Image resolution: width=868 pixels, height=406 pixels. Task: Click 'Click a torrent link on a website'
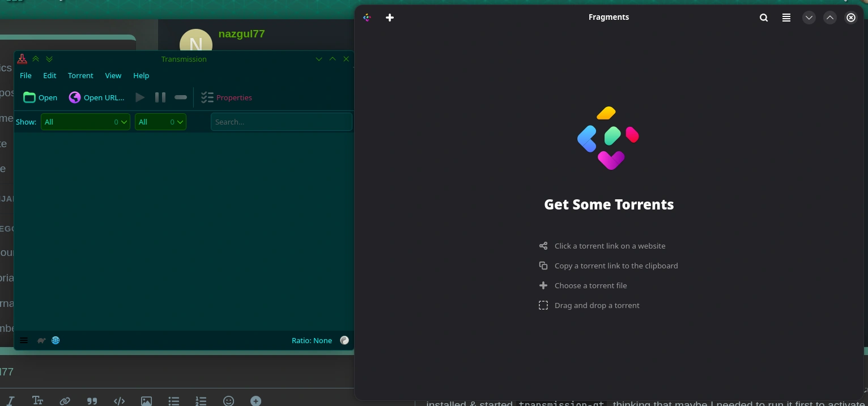(x=610, y=246)
